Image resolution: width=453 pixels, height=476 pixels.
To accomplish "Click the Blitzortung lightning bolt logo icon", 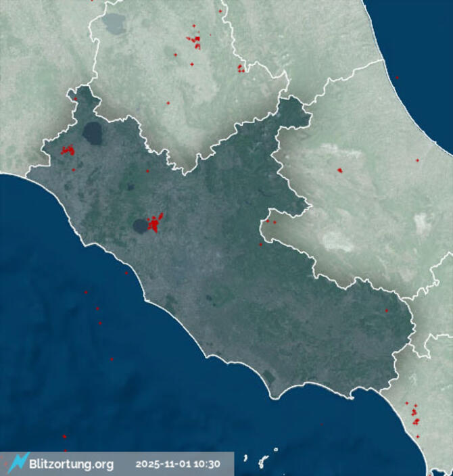I will coord(18,462).
